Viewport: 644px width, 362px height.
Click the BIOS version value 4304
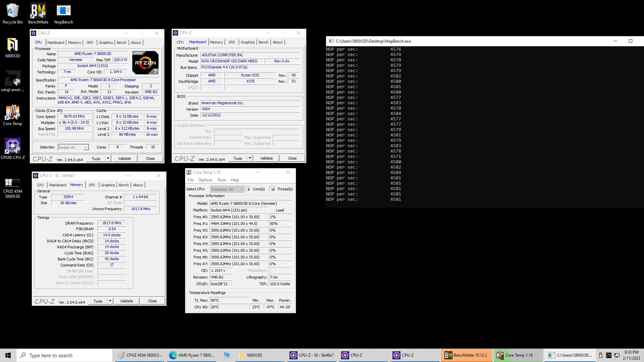(250, 109)
